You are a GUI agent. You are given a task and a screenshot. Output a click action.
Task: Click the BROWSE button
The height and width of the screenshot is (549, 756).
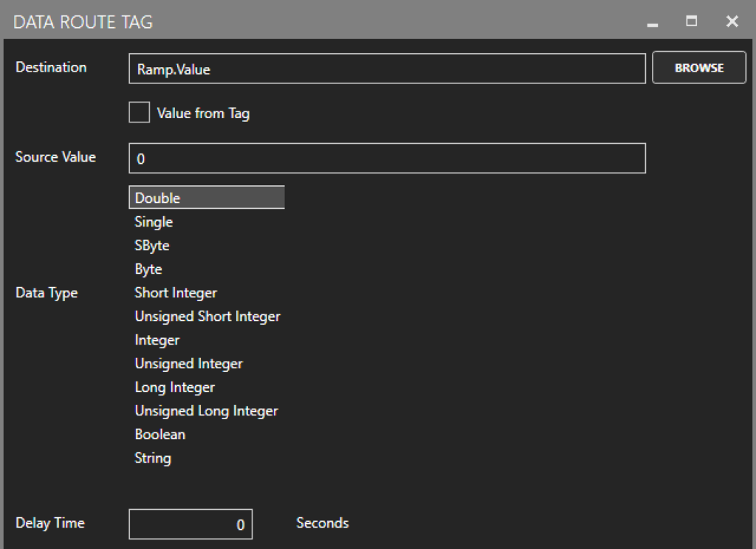point(698,68)
